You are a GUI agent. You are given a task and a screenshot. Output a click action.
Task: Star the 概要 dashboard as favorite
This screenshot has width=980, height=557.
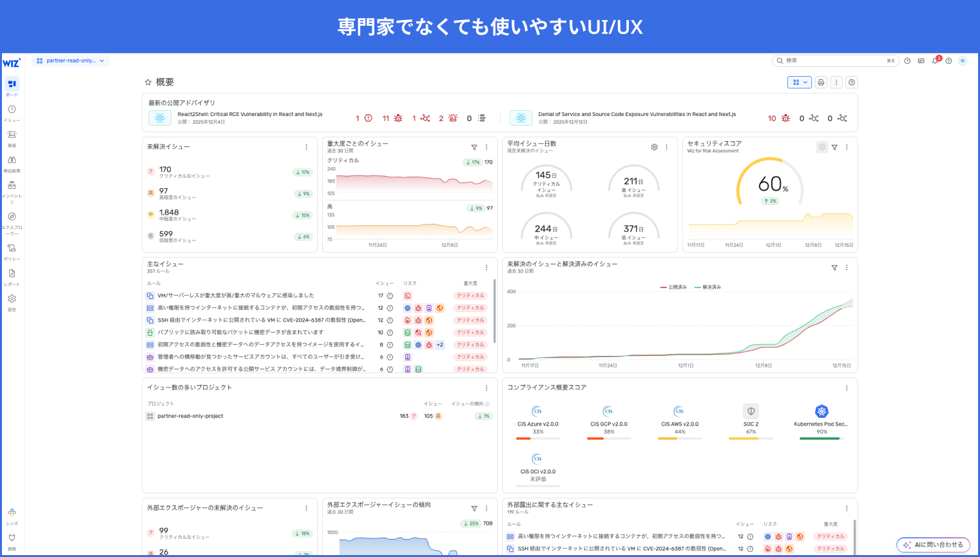tap(148, 83)
